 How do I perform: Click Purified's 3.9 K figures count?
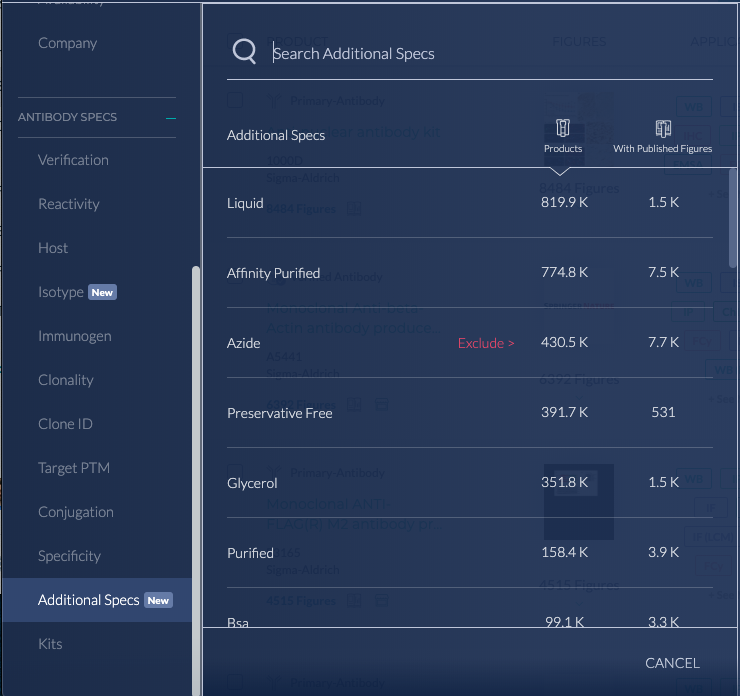(x=663, y=552)
